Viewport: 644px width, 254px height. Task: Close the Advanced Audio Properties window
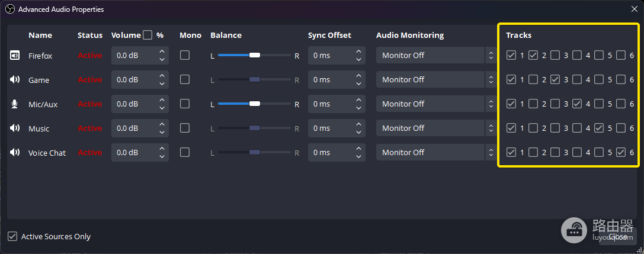634,9
